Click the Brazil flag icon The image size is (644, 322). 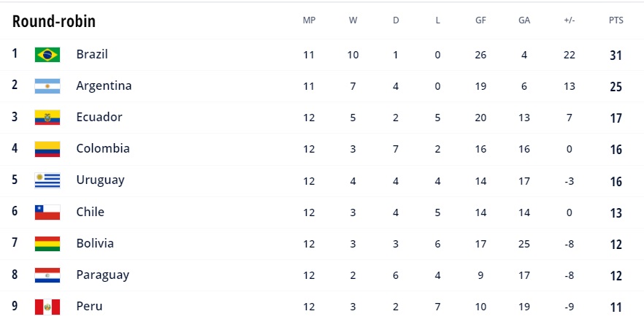(x=47, y=55)
